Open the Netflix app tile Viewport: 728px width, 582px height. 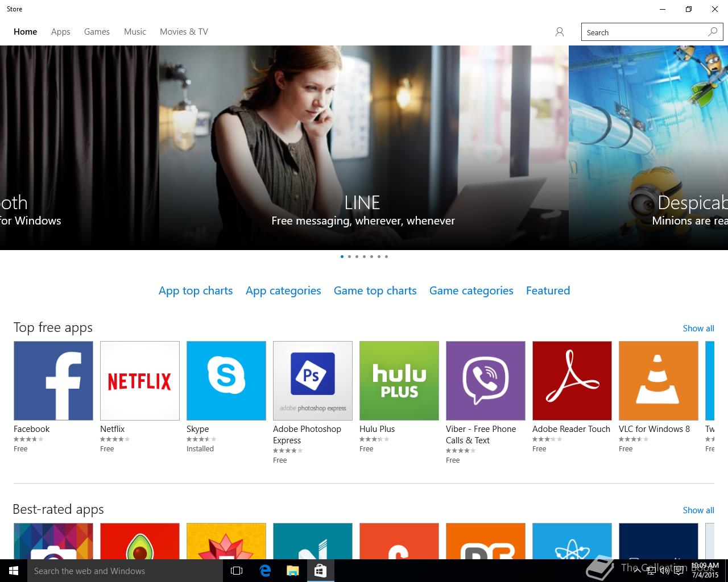coord(140,381)
